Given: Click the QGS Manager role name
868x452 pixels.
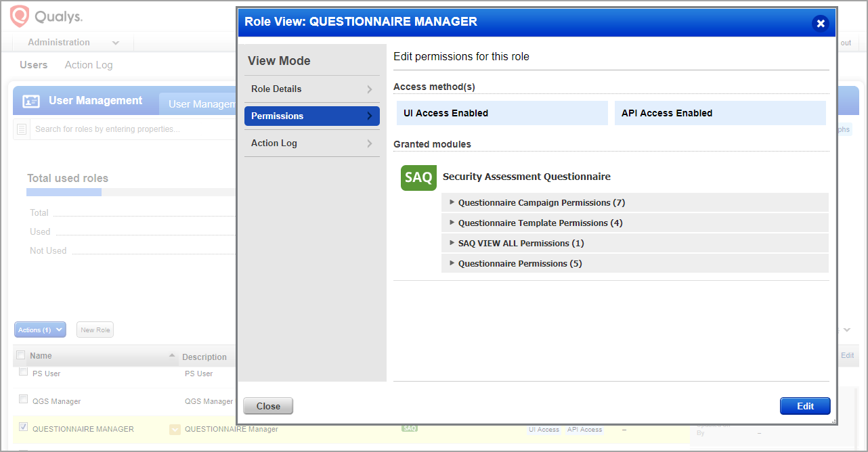Looking at the screenshot, I should click(x=57, y=401).
